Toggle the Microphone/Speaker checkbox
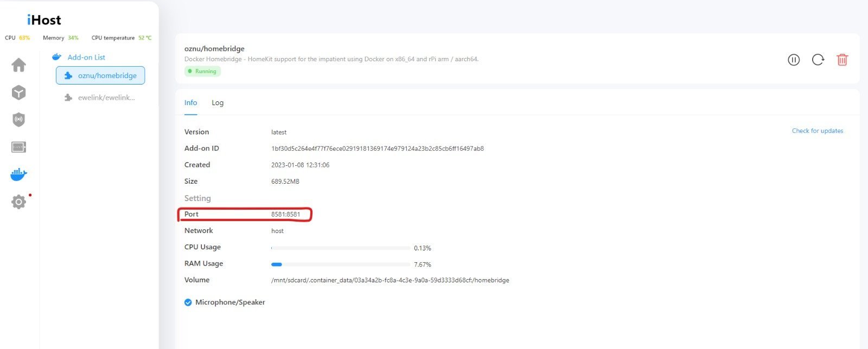 tap(188, 302)
